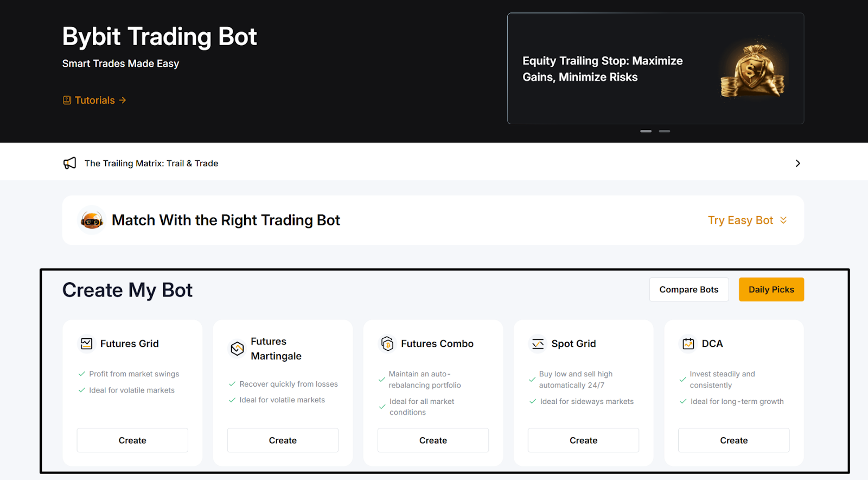Click 'Maintain an auto-rebalancing portfolio' text
This screenshot has width=868, height=480.
tap(425, 380)
